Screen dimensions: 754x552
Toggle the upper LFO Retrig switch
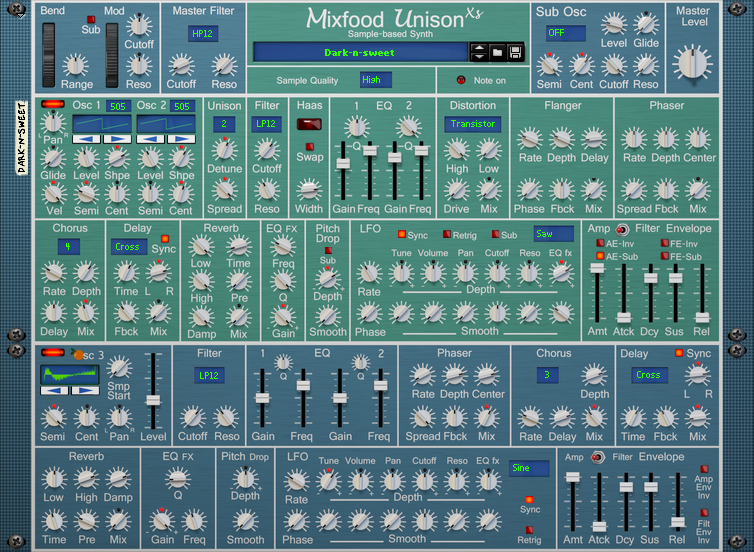click(x=447, y=234)
